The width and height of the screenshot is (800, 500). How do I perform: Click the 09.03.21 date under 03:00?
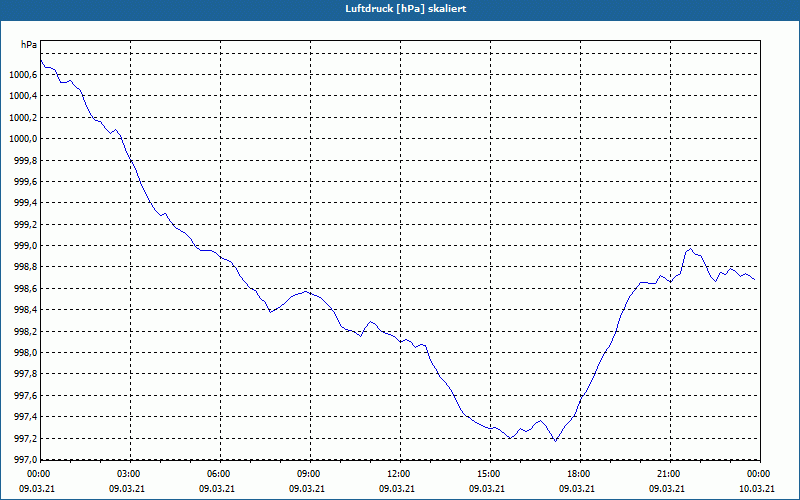[x=127, y=489]
